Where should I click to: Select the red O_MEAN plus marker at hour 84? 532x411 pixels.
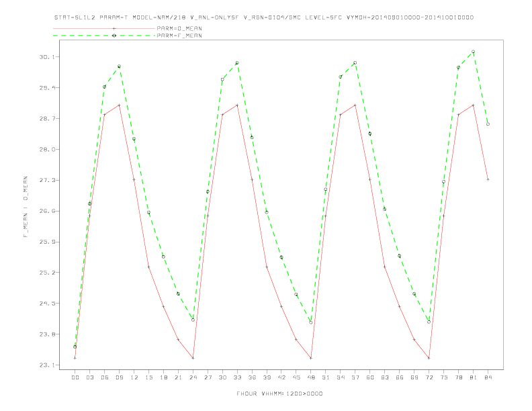click(488, 179)
